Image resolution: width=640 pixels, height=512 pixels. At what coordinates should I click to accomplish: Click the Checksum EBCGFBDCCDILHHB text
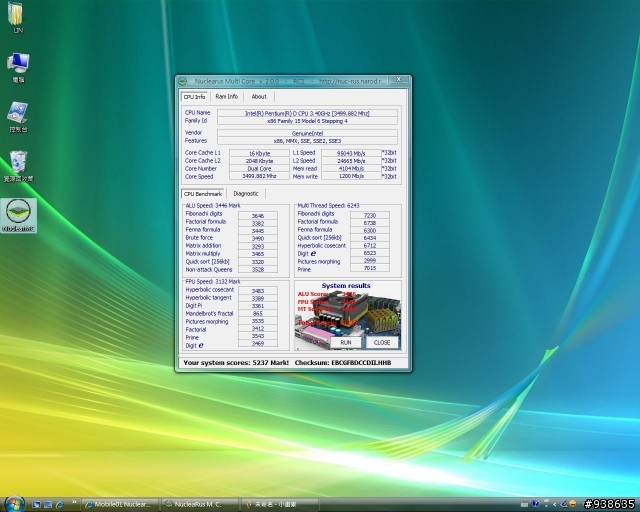pos(343,363)
